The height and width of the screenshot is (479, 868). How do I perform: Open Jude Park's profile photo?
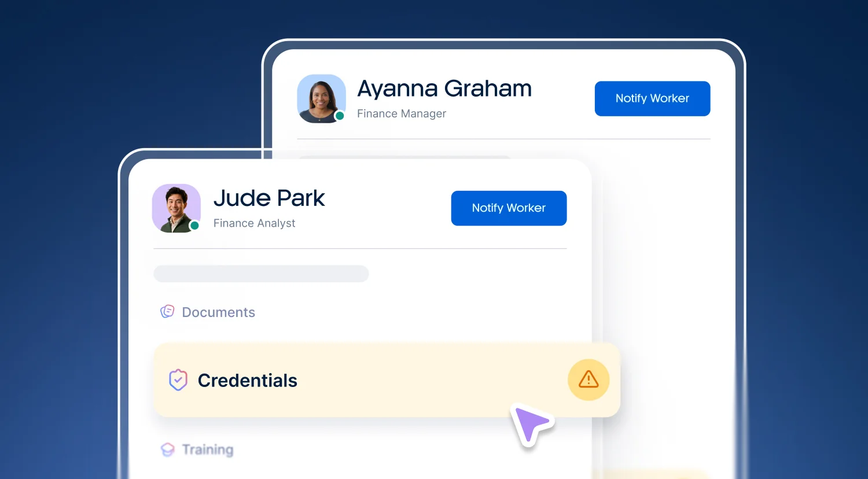click(x=176, y=208)
